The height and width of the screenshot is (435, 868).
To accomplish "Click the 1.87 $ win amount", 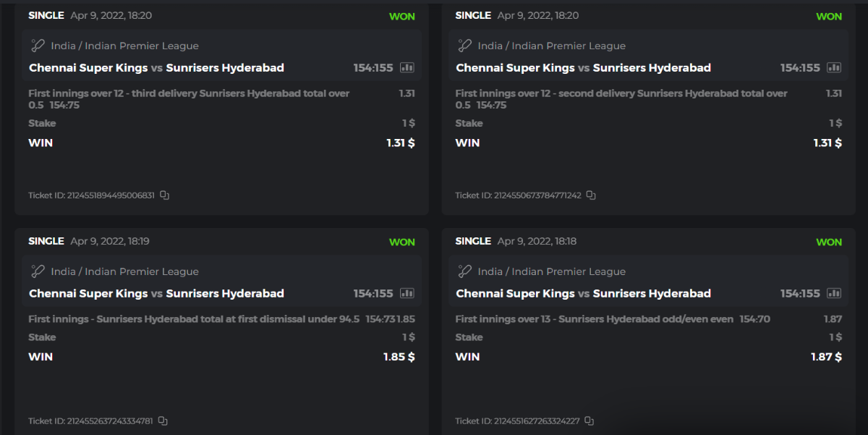I will pos(826,357).
